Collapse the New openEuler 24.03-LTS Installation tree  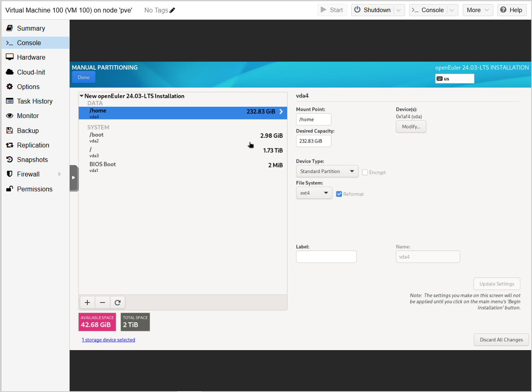point(82,96)
